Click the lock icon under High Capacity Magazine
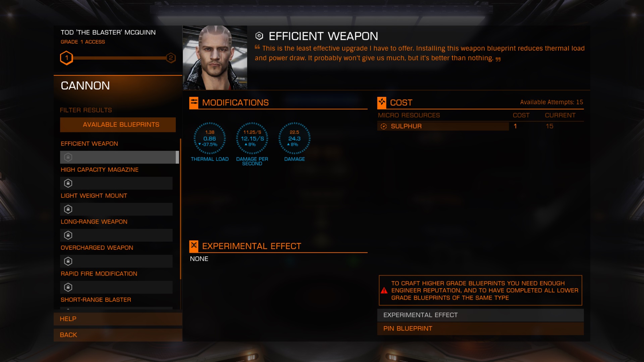 [68, 183]
